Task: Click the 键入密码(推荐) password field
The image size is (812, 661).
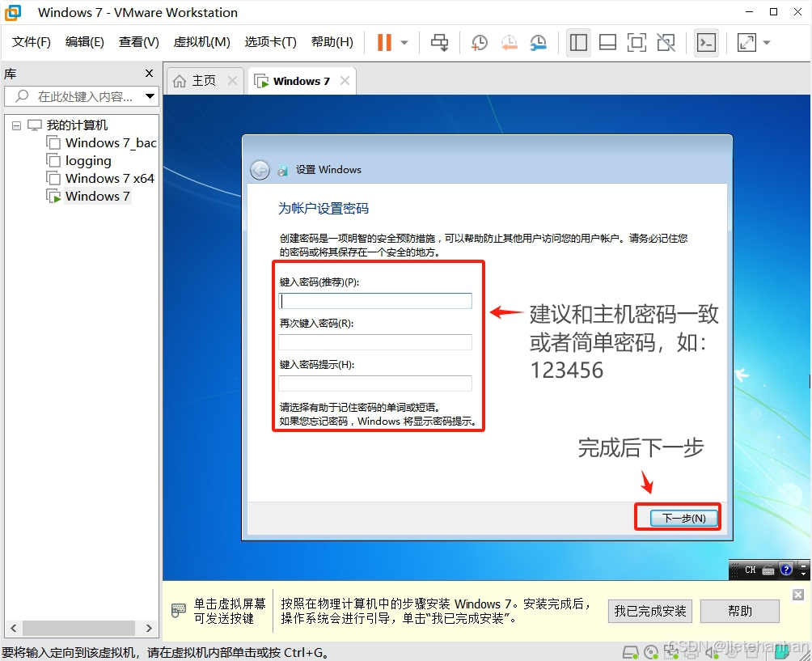Action: 375,301
